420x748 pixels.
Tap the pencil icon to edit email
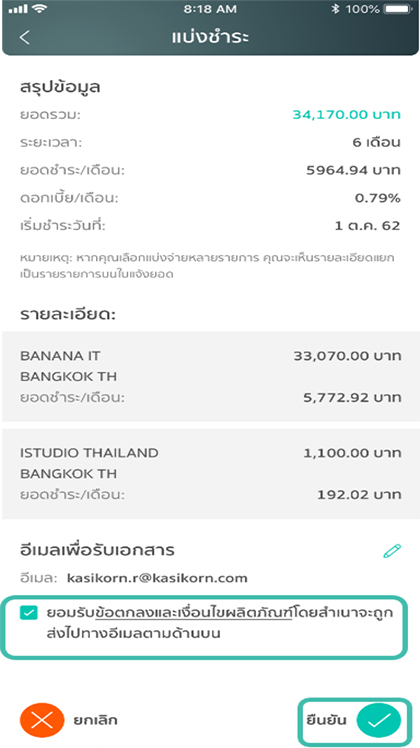(392, 550)
